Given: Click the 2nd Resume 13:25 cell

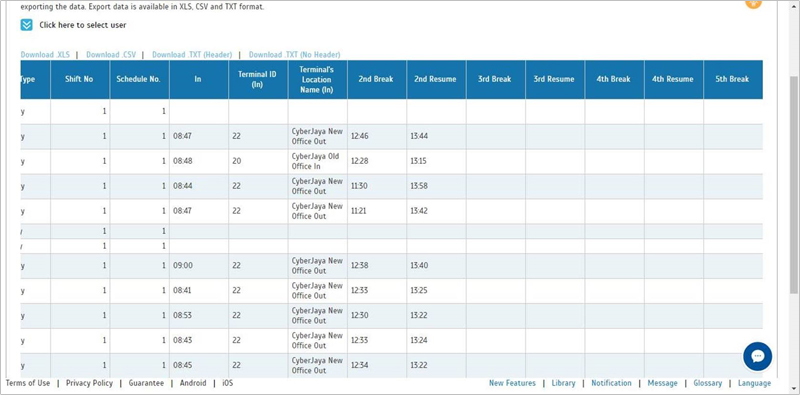Looking at the screenshot, I should 436,291.
